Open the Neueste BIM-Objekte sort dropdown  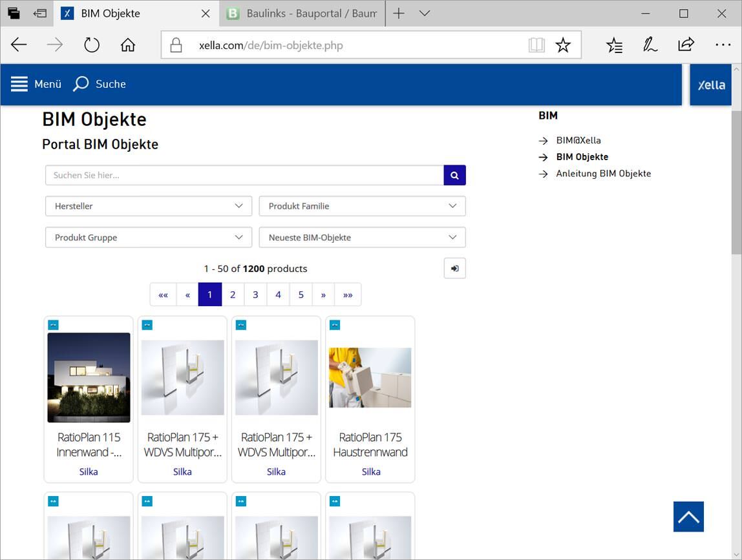click(x=363, y=238)
